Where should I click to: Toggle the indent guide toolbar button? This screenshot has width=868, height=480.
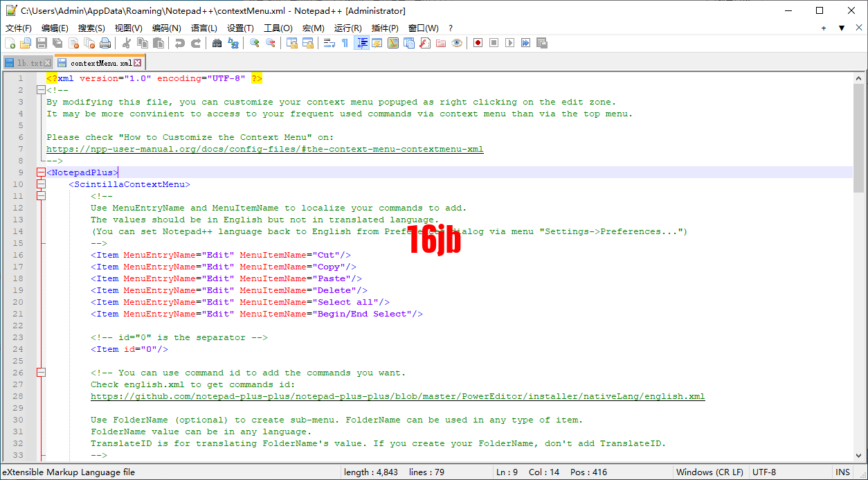coord(361,43)
